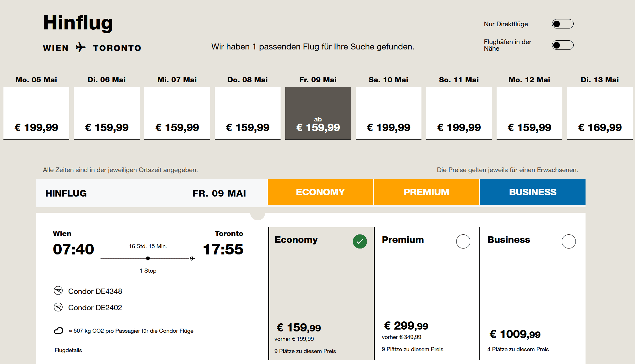
Task: Open the BUSINESS column tab
Action: (x=532, y=192)
